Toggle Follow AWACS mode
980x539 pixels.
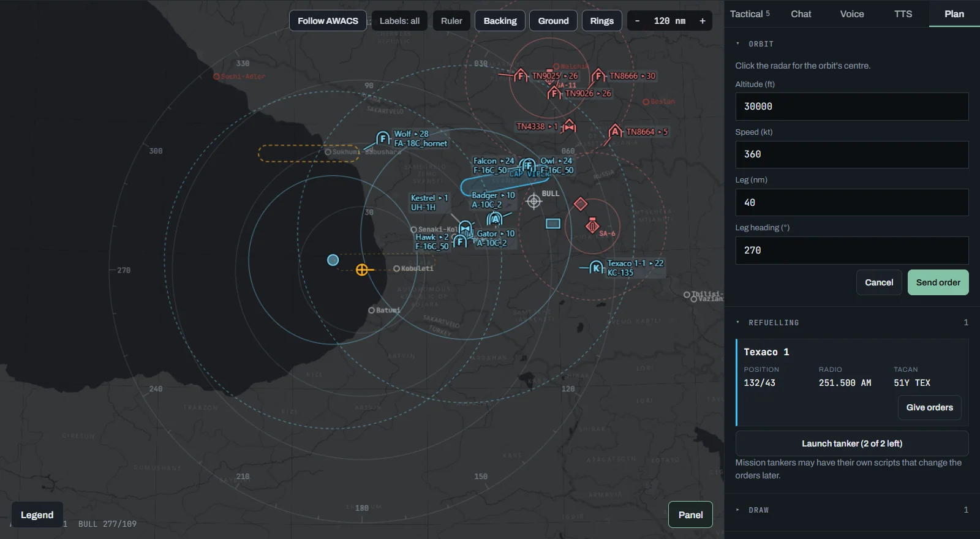click(328, 21)
